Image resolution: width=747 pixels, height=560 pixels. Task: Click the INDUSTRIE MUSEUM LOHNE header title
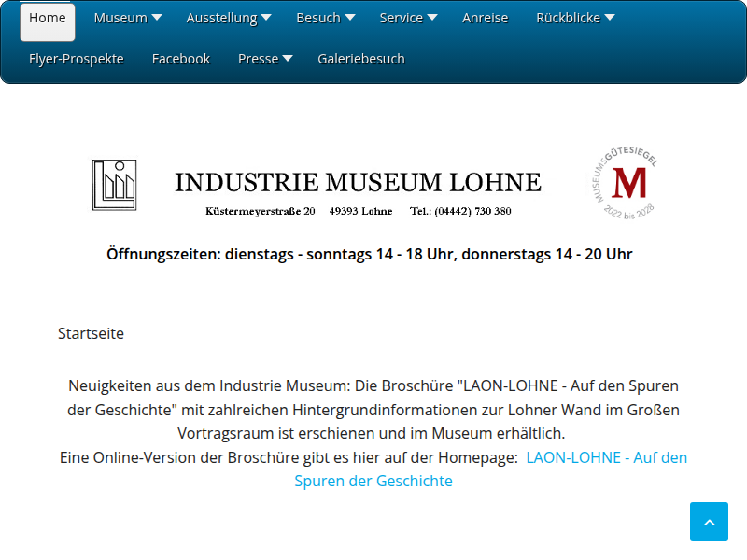(x=358, y=182)
